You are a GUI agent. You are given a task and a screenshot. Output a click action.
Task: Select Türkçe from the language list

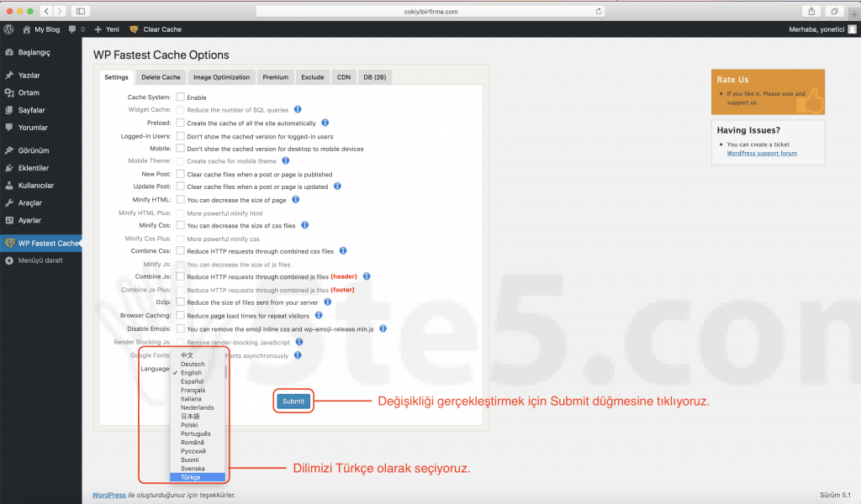click(x=198, y=477)
